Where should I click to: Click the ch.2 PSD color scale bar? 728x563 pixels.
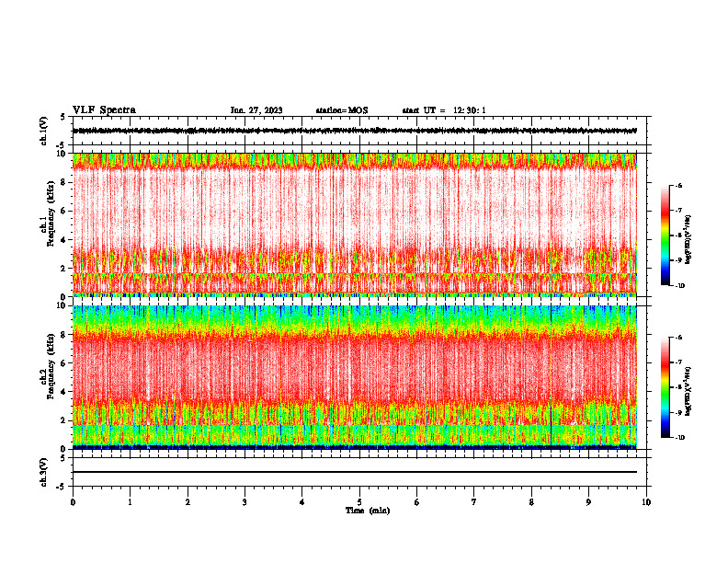point(665,387)
